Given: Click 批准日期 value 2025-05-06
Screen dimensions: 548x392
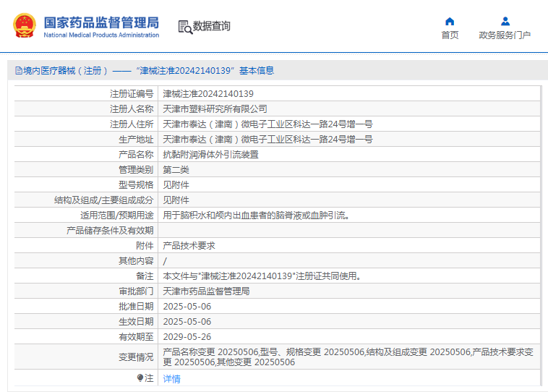Looking at the screenshot, I should (187, 307).
